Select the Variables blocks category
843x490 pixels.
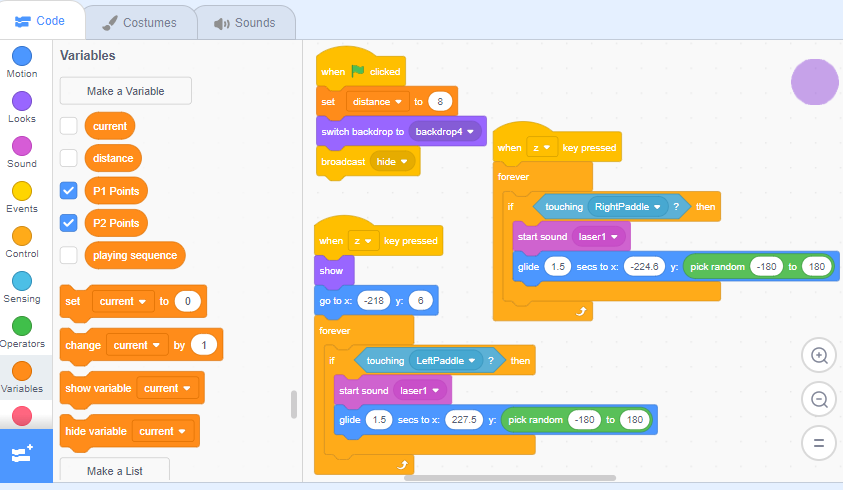tap(22, 378)
